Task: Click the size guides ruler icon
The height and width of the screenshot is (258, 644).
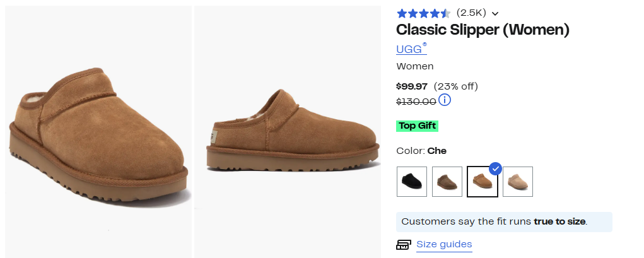Action: [403, 245]
